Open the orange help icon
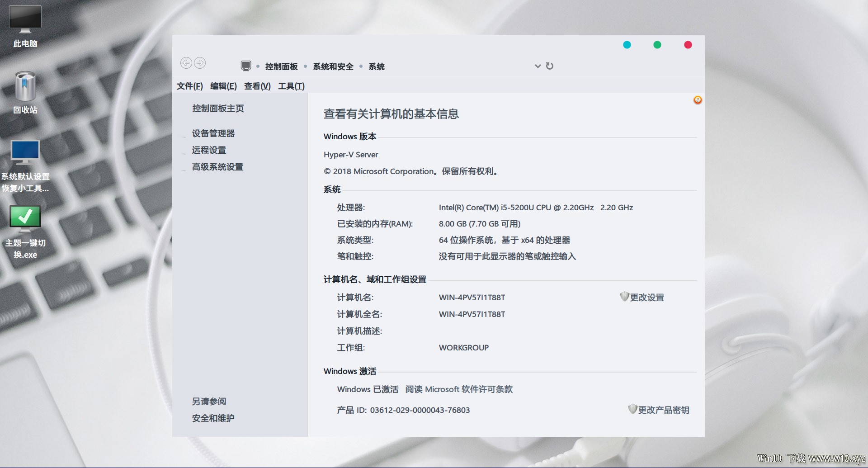This screenshot has height=468, width=868. 698,100
